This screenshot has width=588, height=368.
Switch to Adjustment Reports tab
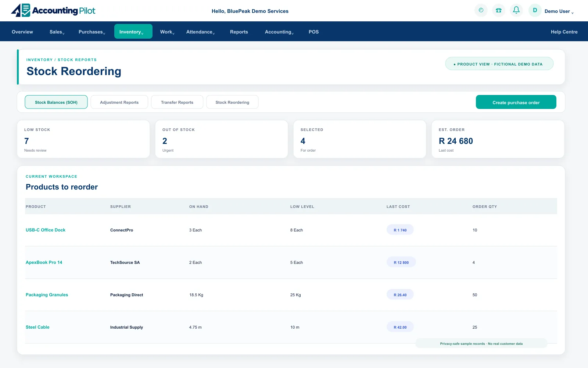[x=119, y=102]
